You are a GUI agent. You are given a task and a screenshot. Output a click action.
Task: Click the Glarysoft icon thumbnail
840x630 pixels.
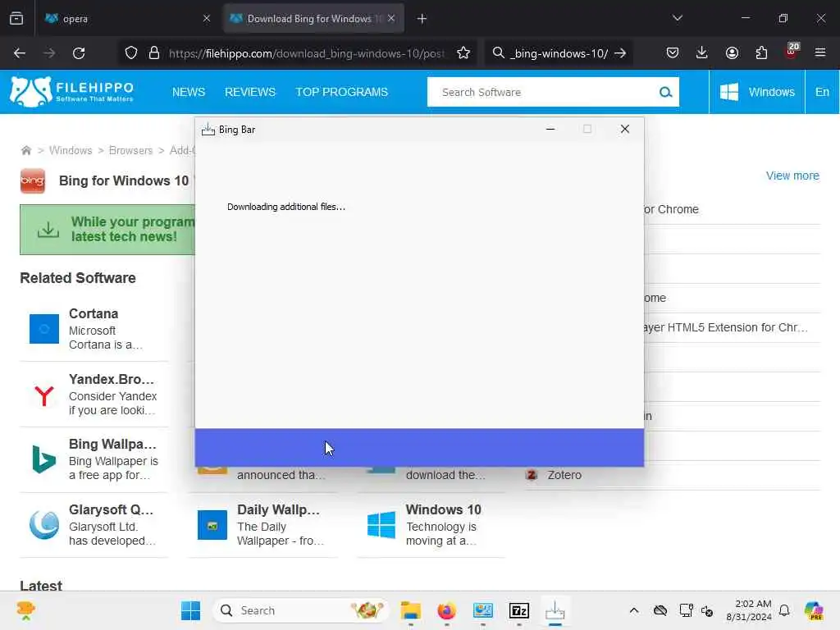pyautogui.click(x=44, y=524)
